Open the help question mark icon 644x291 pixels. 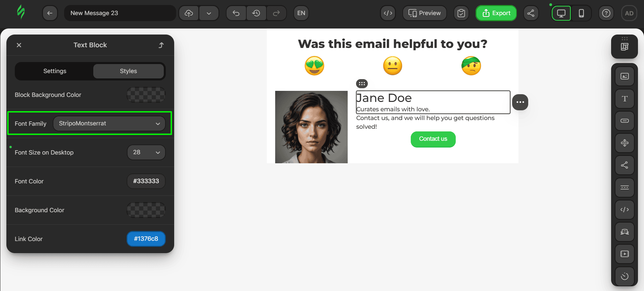click(x=606, y=13)
